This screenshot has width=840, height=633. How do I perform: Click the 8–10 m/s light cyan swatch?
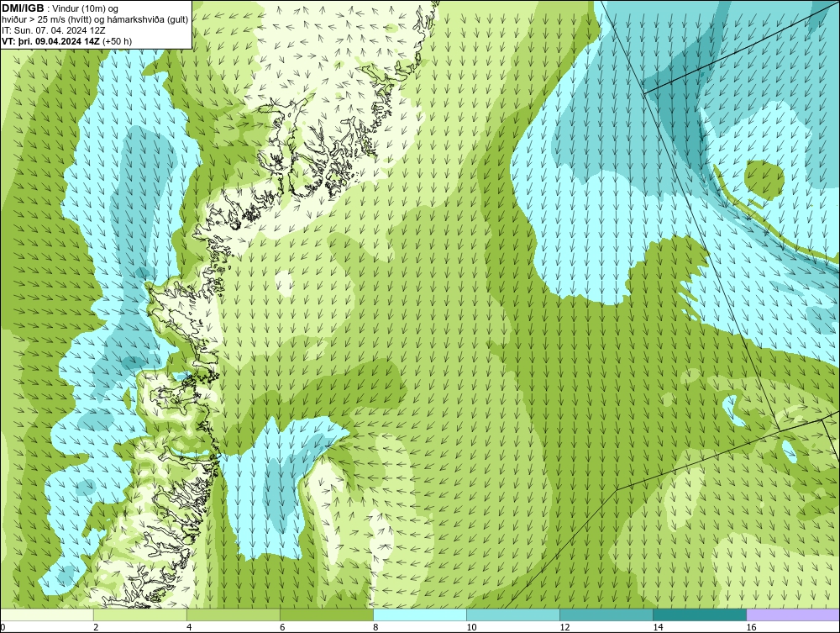coord(420,615)
